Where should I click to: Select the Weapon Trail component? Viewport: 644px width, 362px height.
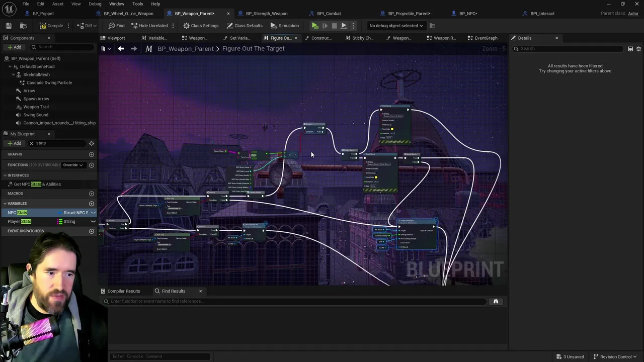pyautogui.click(x=36, y=107)
